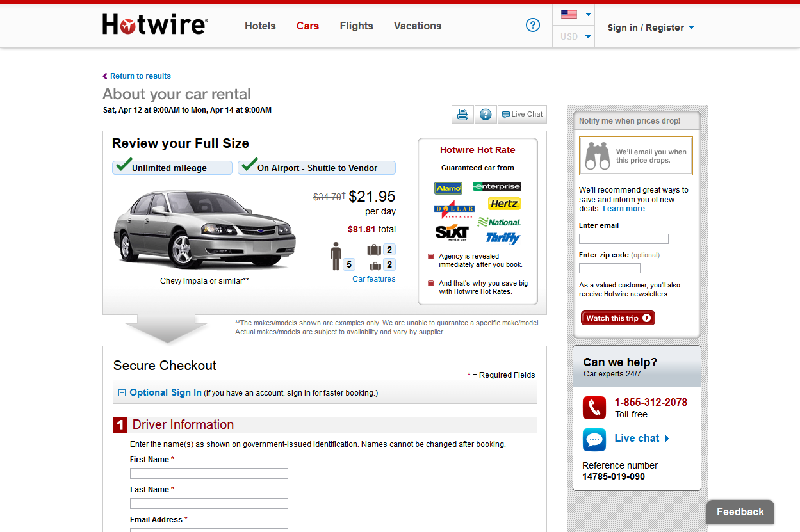Screen dimensions: 800x532
Task: Open the Feedback button
Action: pos(740,512)
